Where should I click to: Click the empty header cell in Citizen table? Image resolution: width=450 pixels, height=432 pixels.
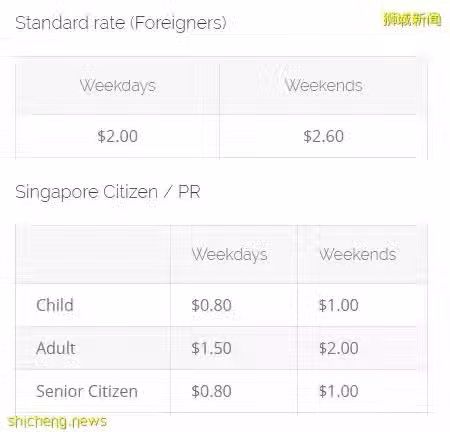point(93,255)
